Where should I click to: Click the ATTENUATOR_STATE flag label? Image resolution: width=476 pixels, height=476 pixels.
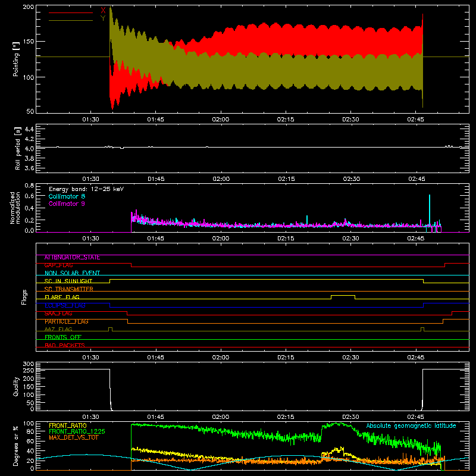click(x=72, y=258)
